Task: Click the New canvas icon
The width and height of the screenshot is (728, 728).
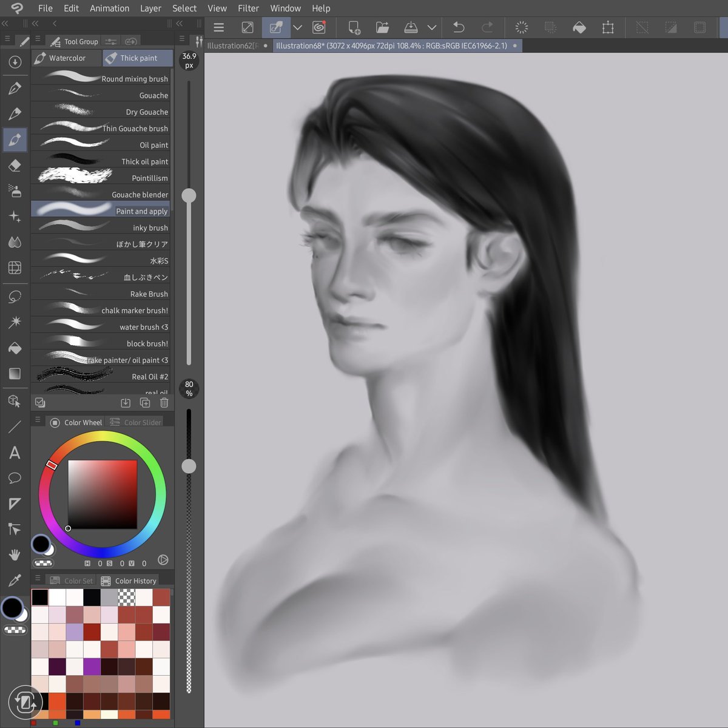Action: 354,27
